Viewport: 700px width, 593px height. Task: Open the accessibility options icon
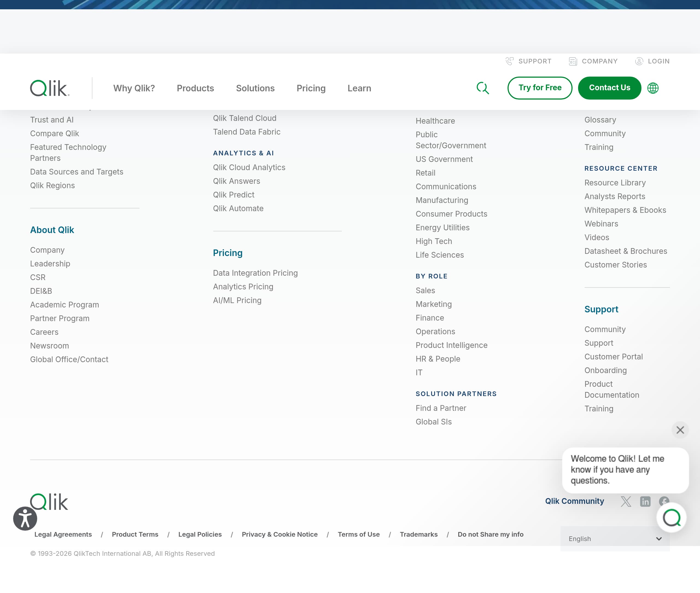click(25, 518)
